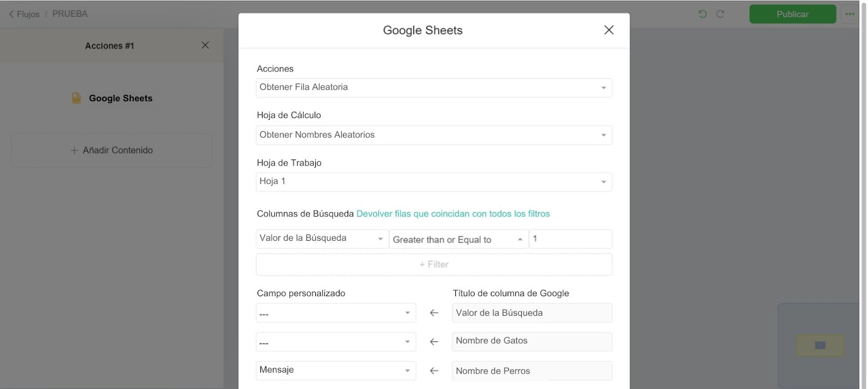Open the Valor de la Búsqueda filter column dropdown
The image size is (868, 389).
322,239
